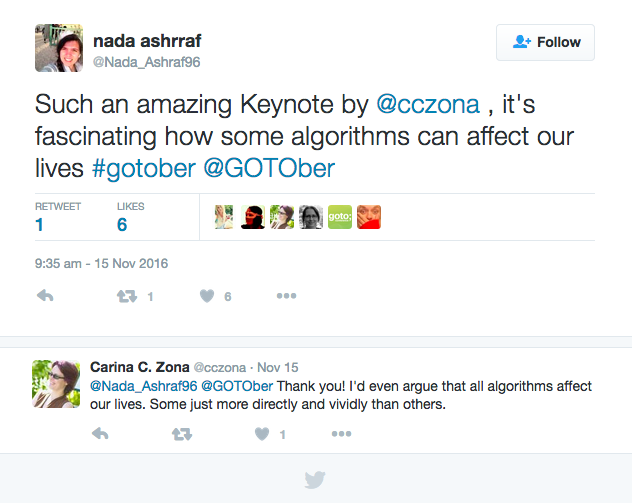Retweet the main keynote tweet
Viewport: 632px width, 503px height.
tap(127, 297)
